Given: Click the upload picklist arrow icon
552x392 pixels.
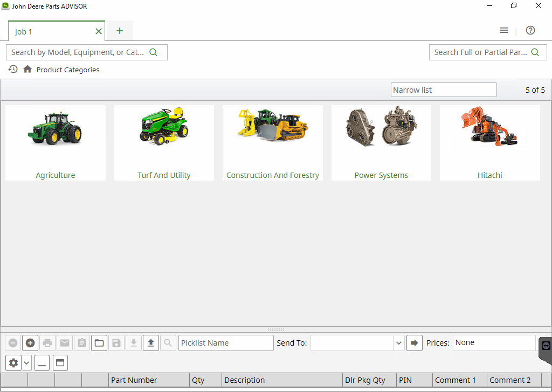Looking at the screenshot, I should click(151, 343).
